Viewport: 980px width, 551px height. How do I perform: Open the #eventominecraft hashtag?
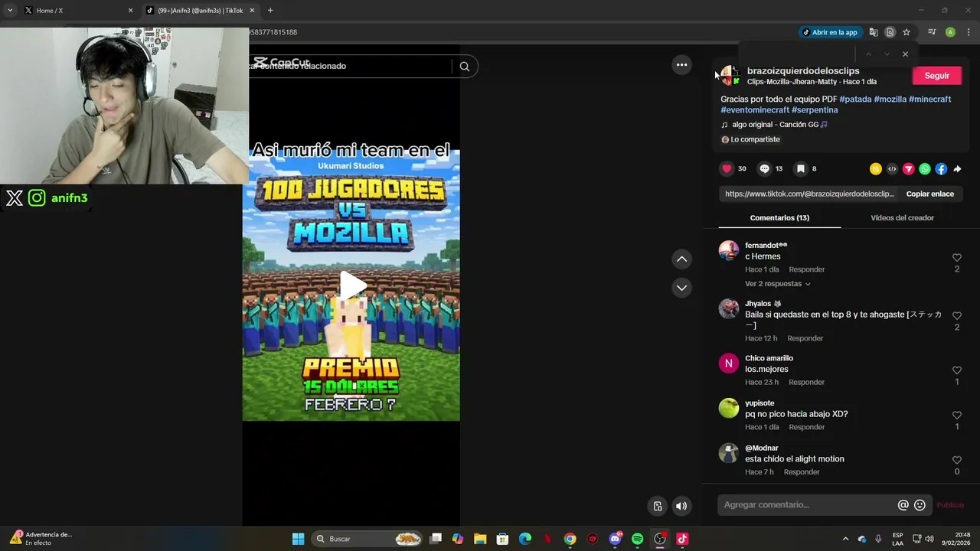(755, 110)
